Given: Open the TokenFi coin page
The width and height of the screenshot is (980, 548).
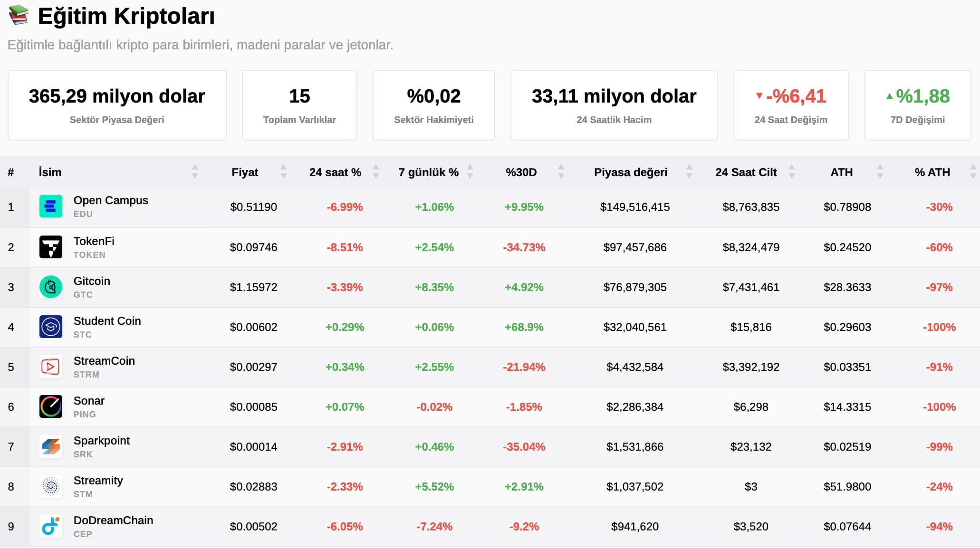Looking at the screenshot, I should pos(94,241).
